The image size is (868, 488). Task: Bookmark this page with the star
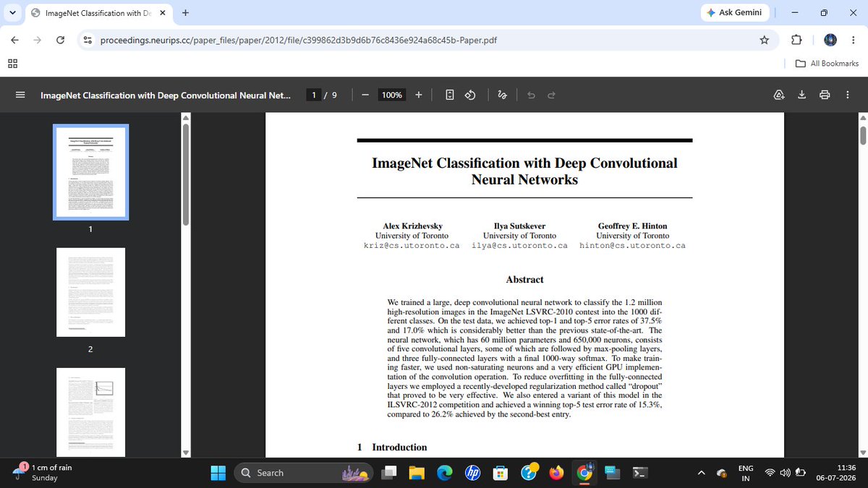764,40
